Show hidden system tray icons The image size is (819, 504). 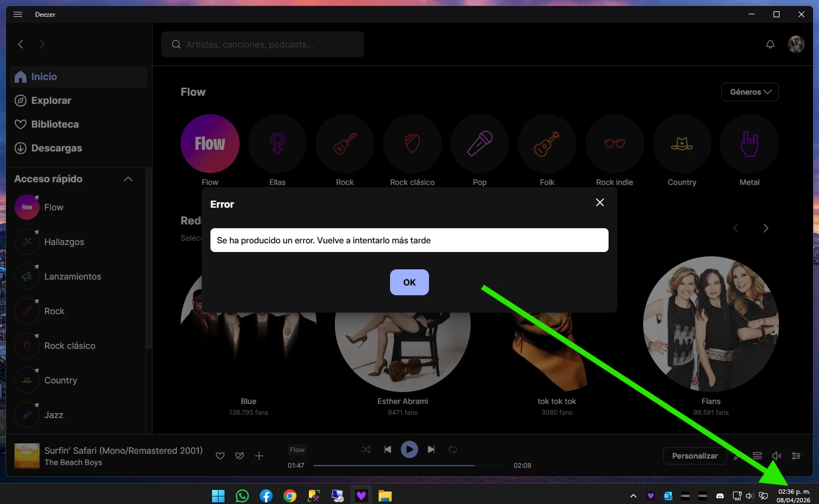click(633, 496)
